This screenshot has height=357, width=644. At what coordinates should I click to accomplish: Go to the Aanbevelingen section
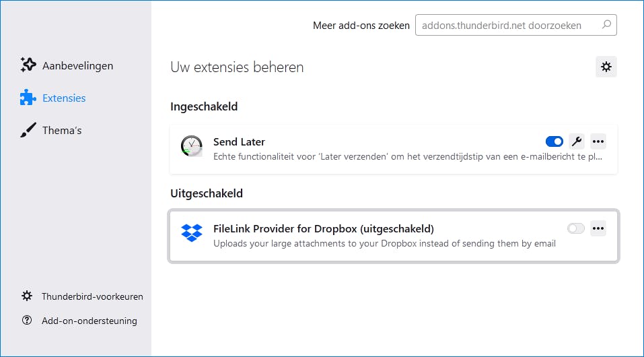coord(77,65)
